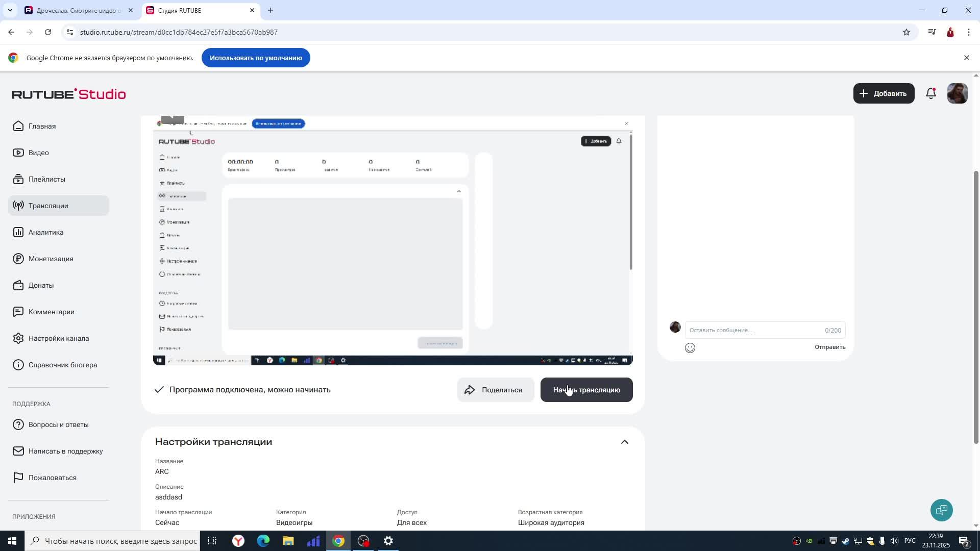Image resolution: width=980 pixels, height=551 pixels.
Task: Open Yandex Browser from taskbar
Action: click(238, 541)
